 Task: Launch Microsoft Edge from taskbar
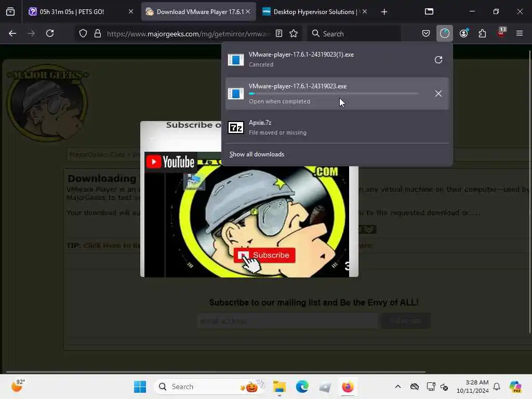302,387
